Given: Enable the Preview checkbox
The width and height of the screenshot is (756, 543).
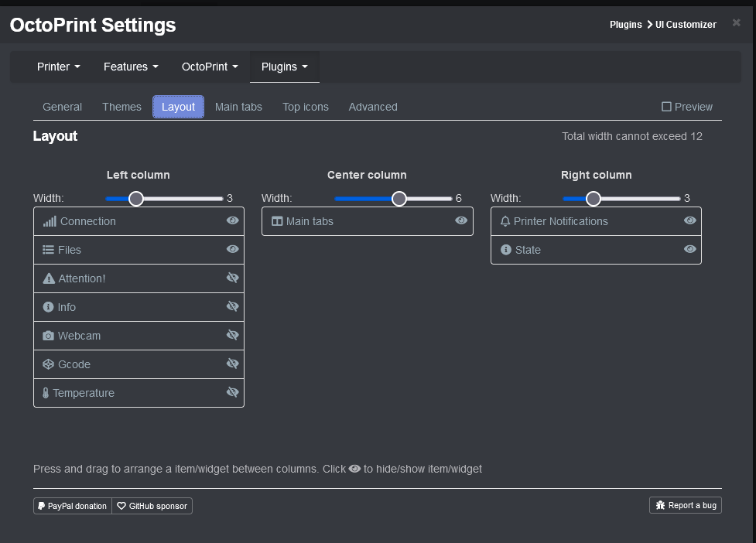Looking at the screenshot, I should (667, 106).
